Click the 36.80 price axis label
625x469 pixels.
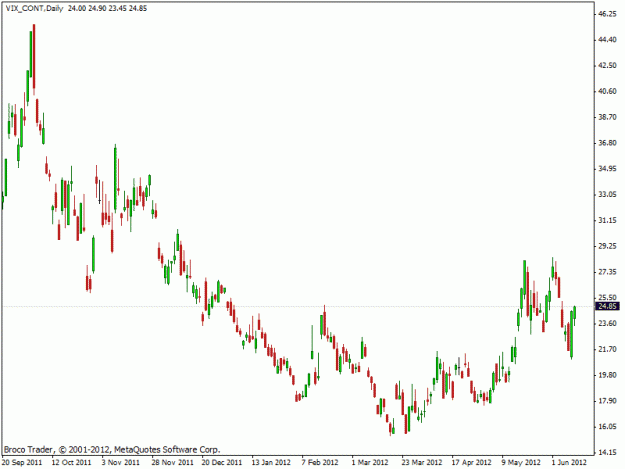pyautogui.click(x=607, y=143)
